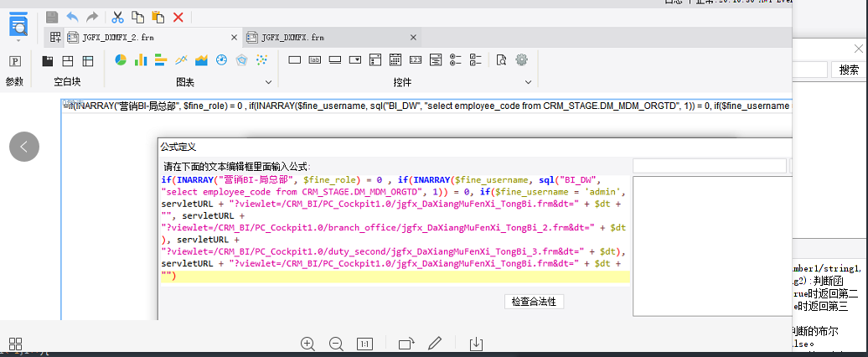
Task: Zoom out with the magnifier minus
Action: pyautogui.click(x=336, y=344)
